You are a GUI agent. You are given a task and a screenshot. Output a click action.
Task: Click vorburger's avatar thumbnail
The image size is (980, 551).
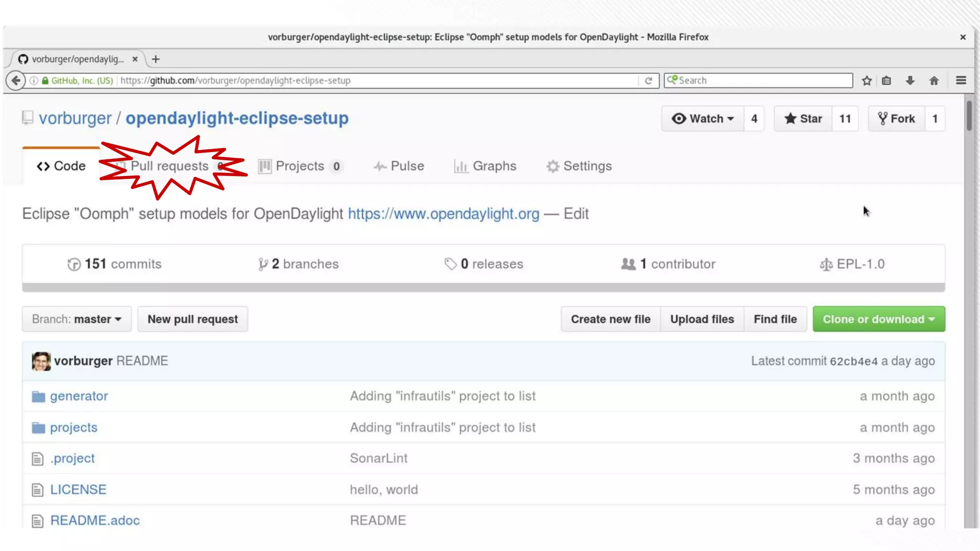[41, 361]
